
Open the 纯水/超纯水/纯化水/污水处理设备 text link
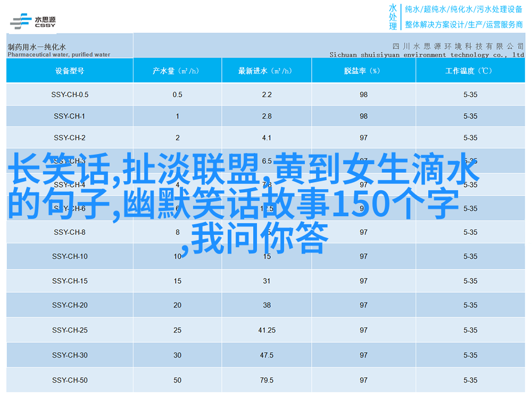point(464,9)
